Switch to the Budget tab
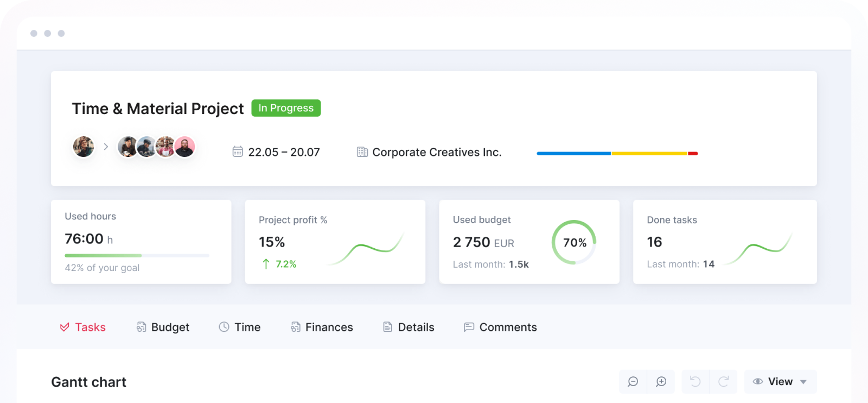The image size is (868, 403). [163, 327]
